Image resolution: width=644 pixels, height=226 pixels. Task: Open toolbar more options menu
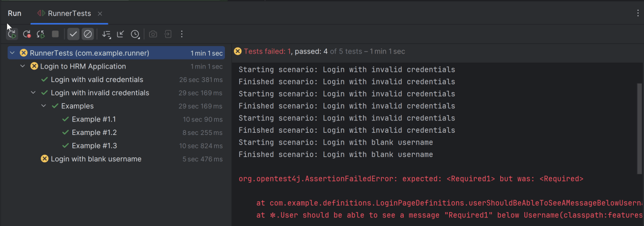click(182, 34)
